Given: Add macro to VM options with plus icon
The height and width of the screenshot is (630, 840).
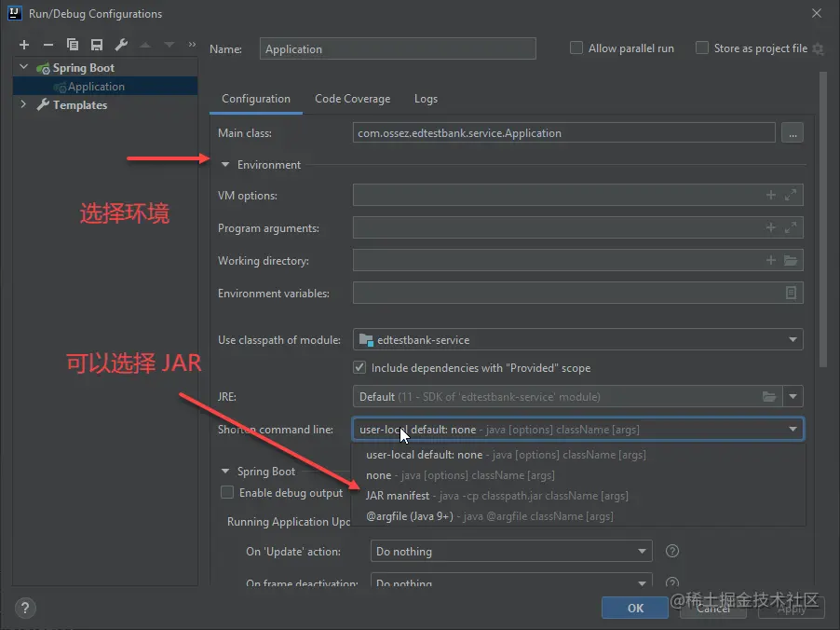Looking at the screenshot, I should coord(771,195).
